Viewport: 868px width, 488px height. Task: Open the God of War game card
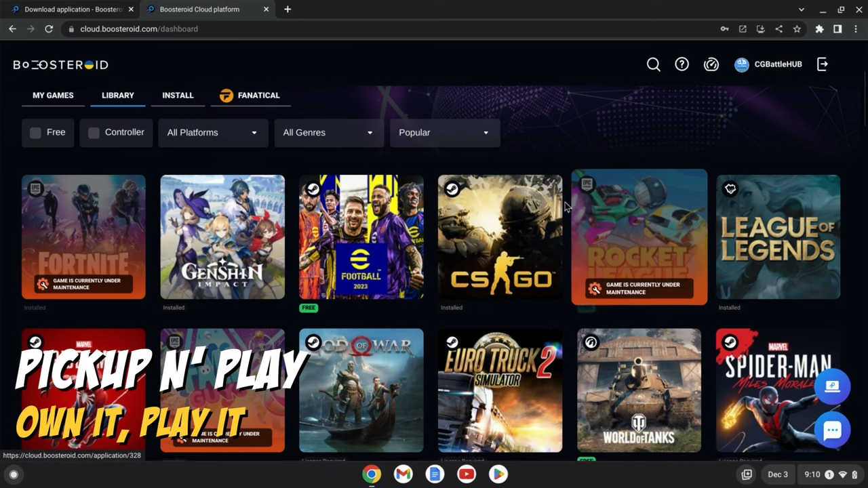(x=361, y=390)
